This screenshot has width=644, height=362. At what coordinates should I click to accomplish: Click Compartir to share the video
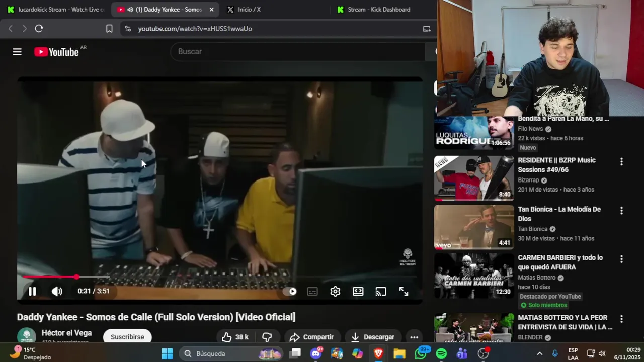point(311,337)
